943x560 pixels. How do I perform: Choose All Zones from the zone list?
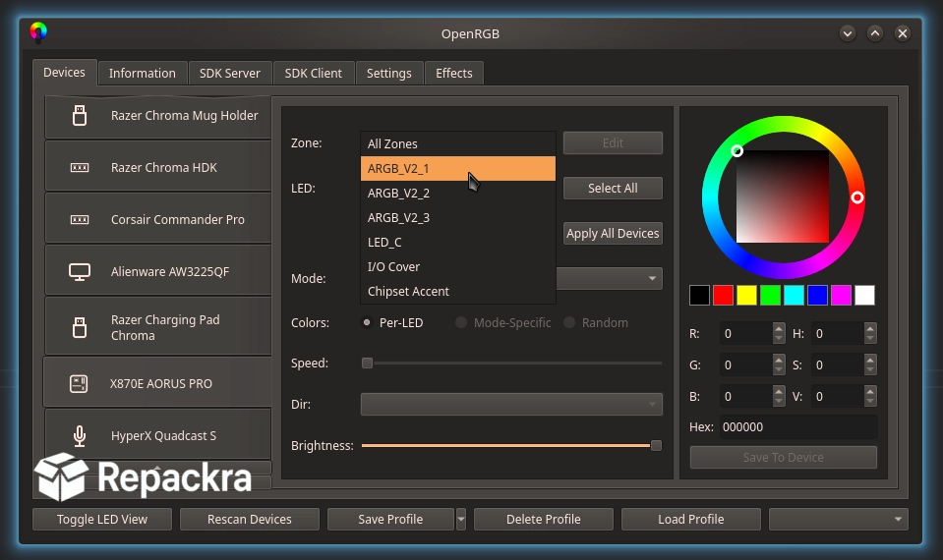tap(457, 143)
